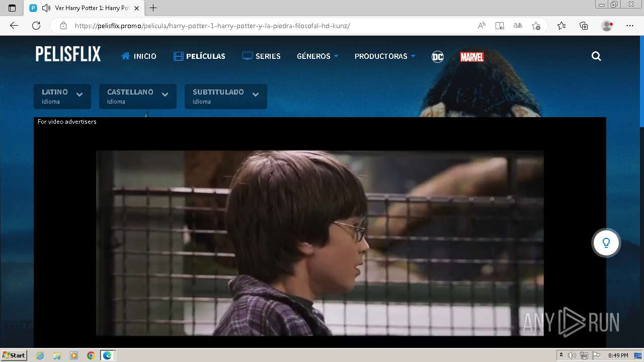Refresh the page with reload icon
644x362 pixels.
pyautogui.click(x=36, y=26)
